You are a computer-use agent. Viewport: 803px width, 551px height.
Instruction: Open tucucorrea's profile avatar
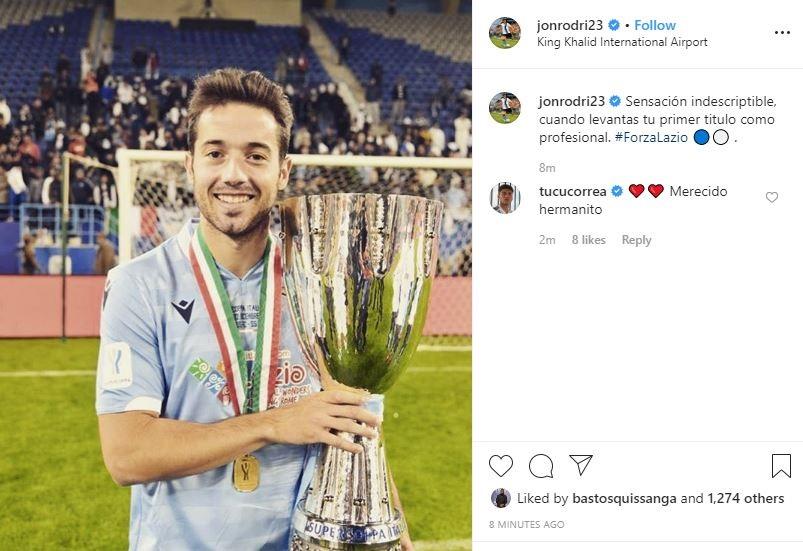point(505,198)
